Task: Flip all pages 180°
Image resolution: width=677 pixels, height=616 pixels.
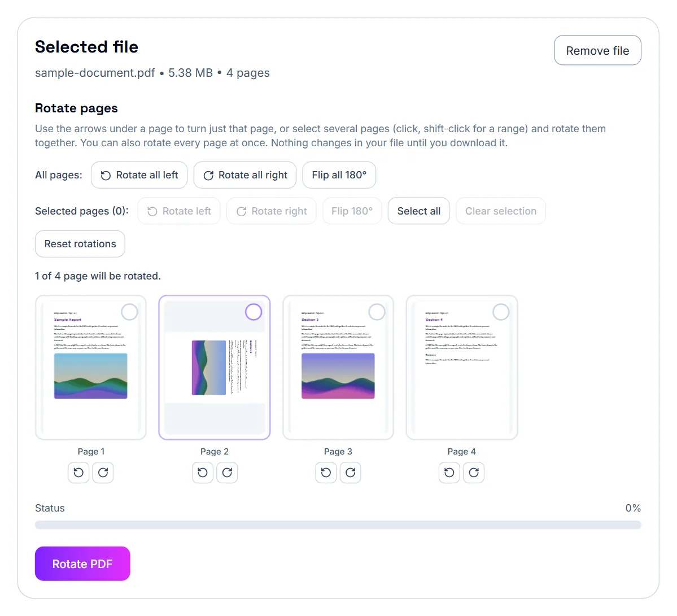Action: (339, 175)
